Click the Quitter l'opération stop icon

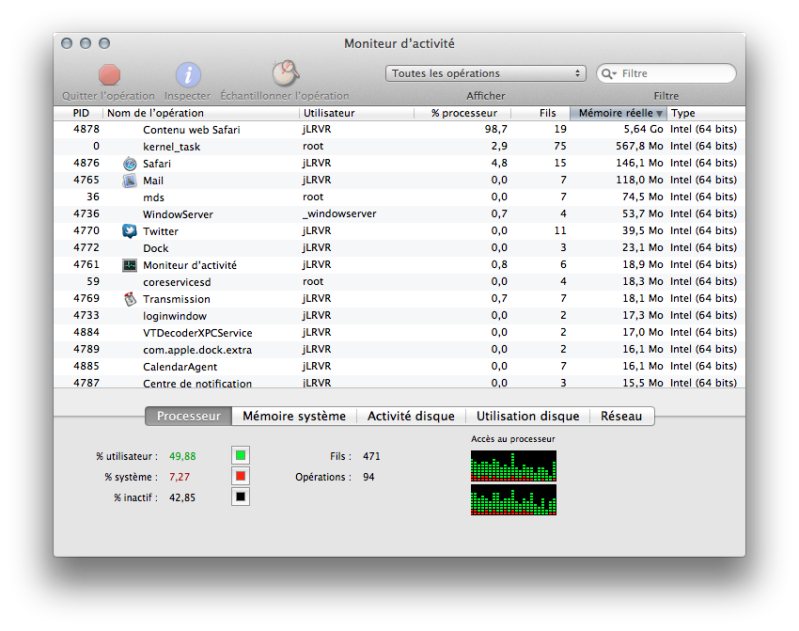[x=109, y=74]
